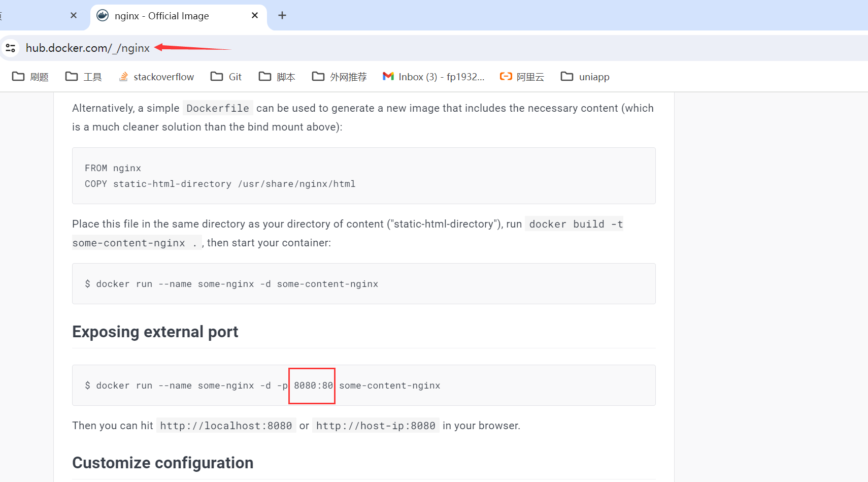Click the docker run -p command's some-content-nginx argument
The height and width of the screenshot is (482, 868).
click(x=390, y=385)
